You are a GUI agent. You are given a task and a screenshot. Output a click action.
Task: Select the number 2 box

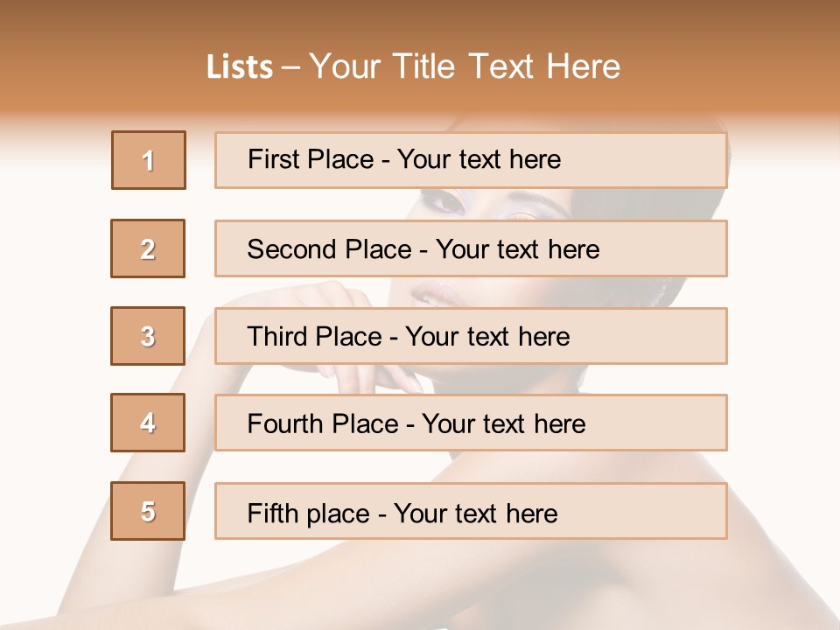pyautogui.click(x=148, y=248)
